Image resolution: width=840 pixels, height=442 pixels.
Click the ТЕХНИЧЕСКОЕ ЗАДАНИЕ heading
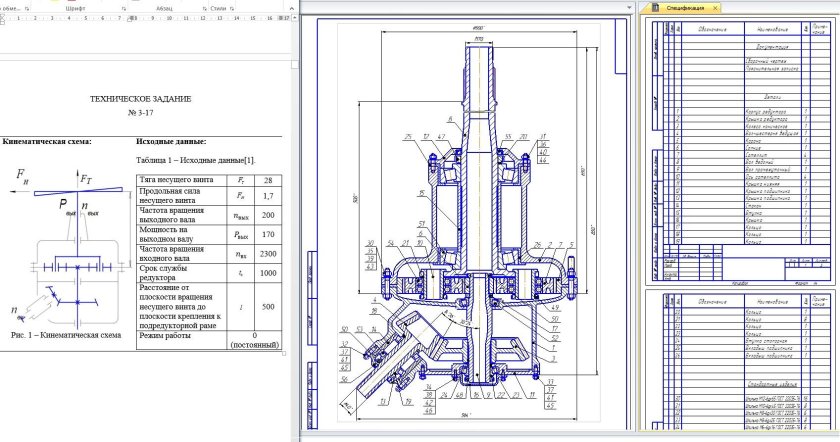[x=140, y=99]
